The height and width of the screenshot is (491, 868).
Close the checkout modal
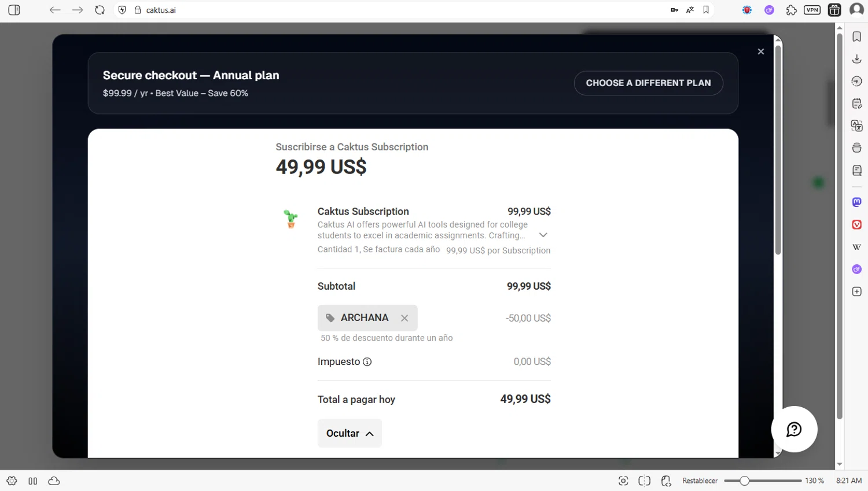pos(761,51)
